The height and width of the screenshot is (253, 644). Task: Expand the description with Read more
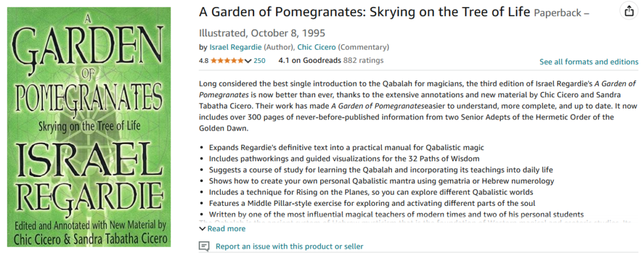(x=226, y=229)
